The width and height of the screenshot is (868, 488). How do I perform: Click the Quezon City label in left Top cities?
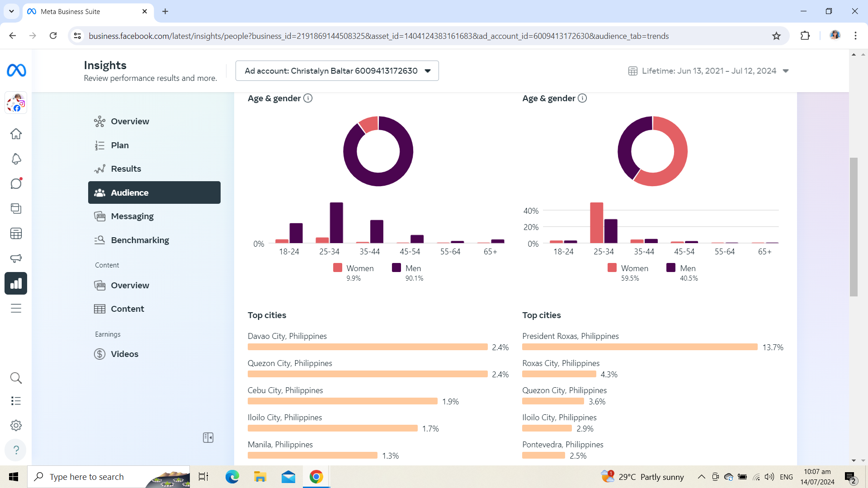(x=290, y=363)
